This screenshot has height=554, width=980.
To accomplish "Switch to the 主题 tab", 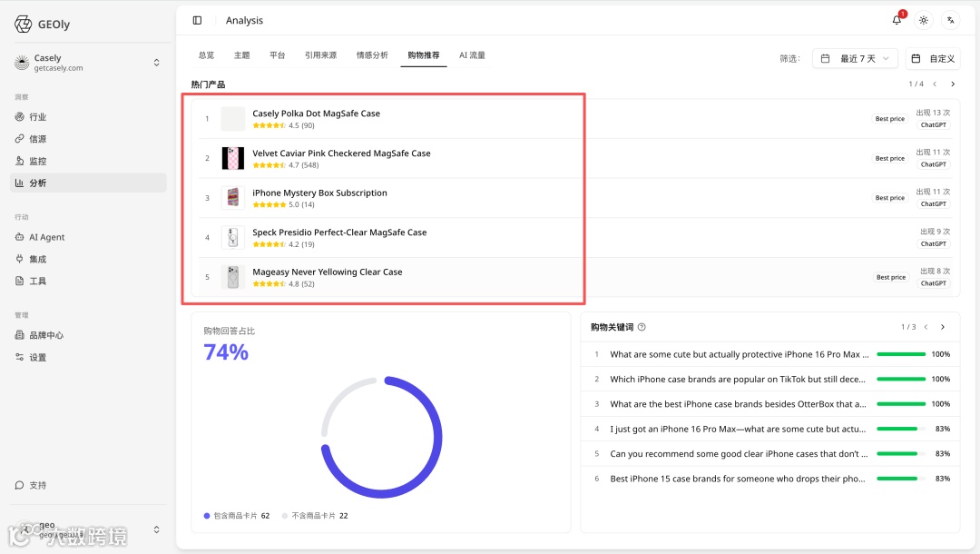I will click(x=242, y=55).
